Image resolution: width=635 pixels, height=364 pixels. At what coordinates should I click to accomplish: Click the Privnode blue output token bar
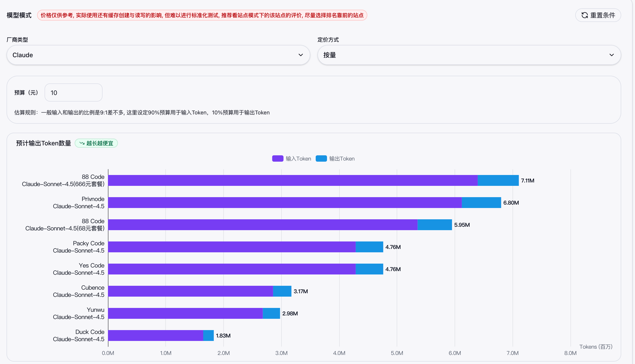pyautogui.click(x=481, y=203)
